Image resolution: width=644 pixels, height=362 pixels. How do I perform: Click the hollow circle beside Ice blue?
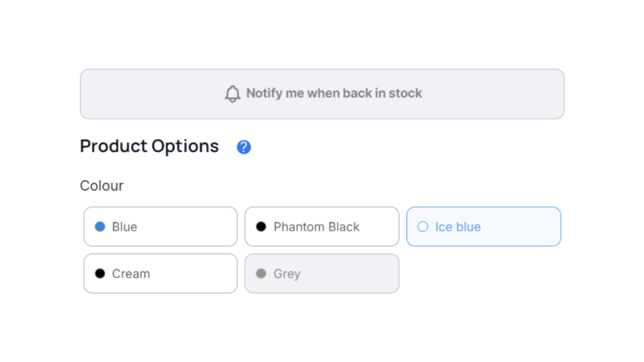423,227
